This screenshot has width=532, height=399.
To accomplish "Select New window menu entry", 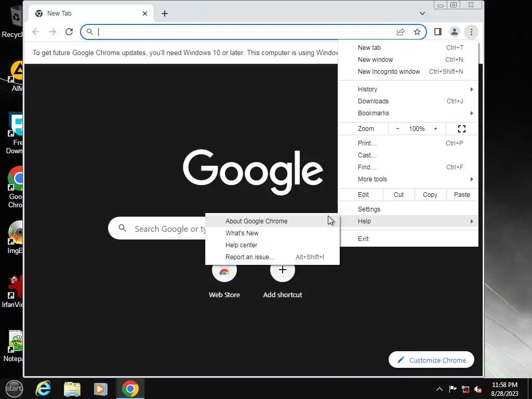I will coord(408,60).
